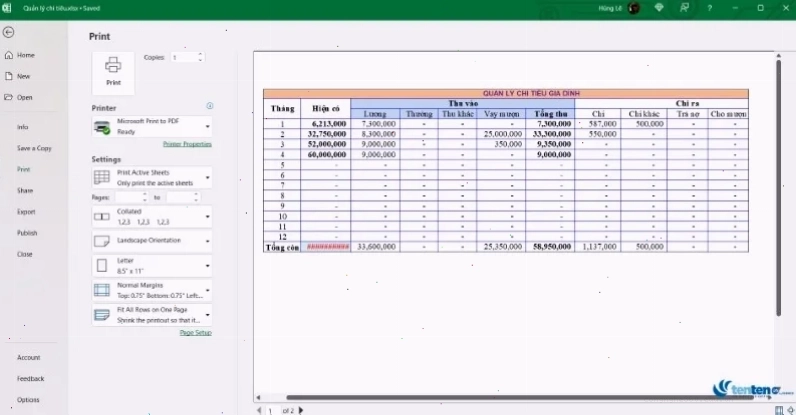796x416 pixels.
Task: Select Publish in the sidebar
Action: [27, 233]
